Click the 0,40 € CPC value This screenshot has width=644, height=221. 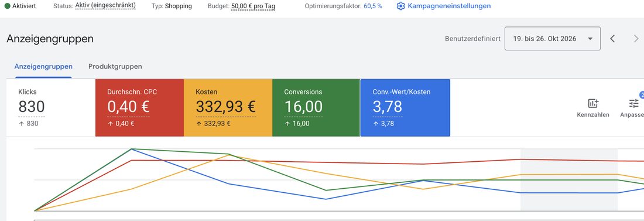click(129, 107)
